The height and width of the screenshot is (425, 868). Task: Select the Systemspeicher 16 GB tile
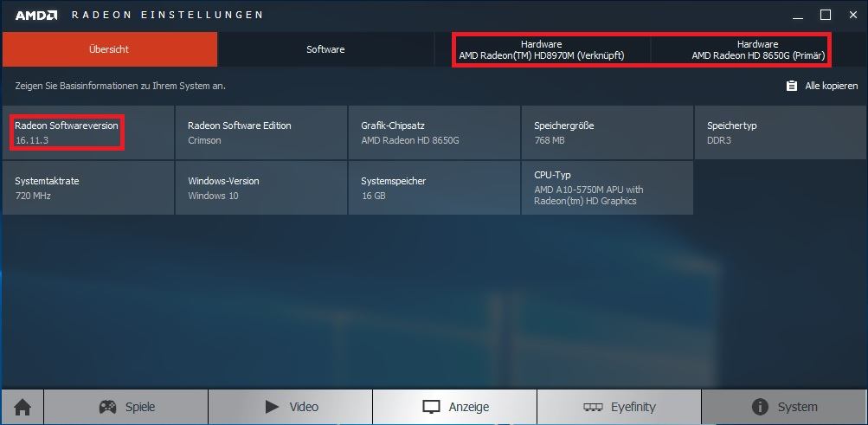coord(434,188)
